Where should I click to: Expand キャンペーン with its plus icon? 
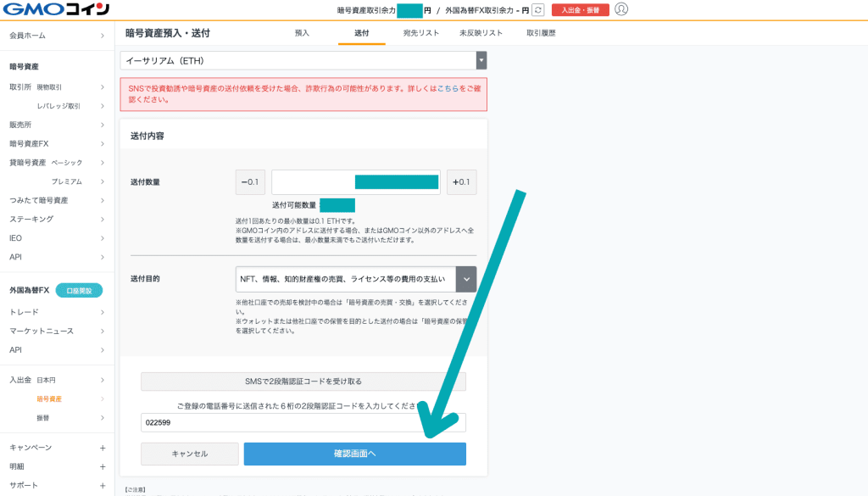tap(102, 448)
